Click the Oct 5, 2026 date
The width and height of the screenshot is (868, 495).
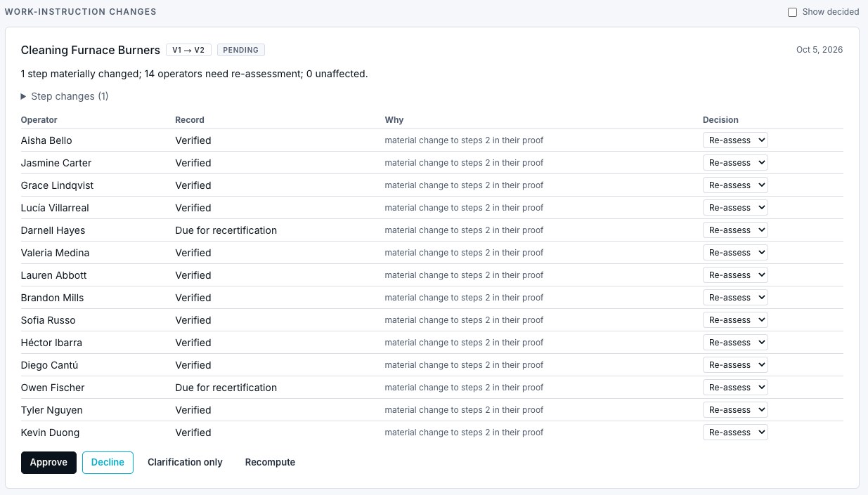coord(820,50)
